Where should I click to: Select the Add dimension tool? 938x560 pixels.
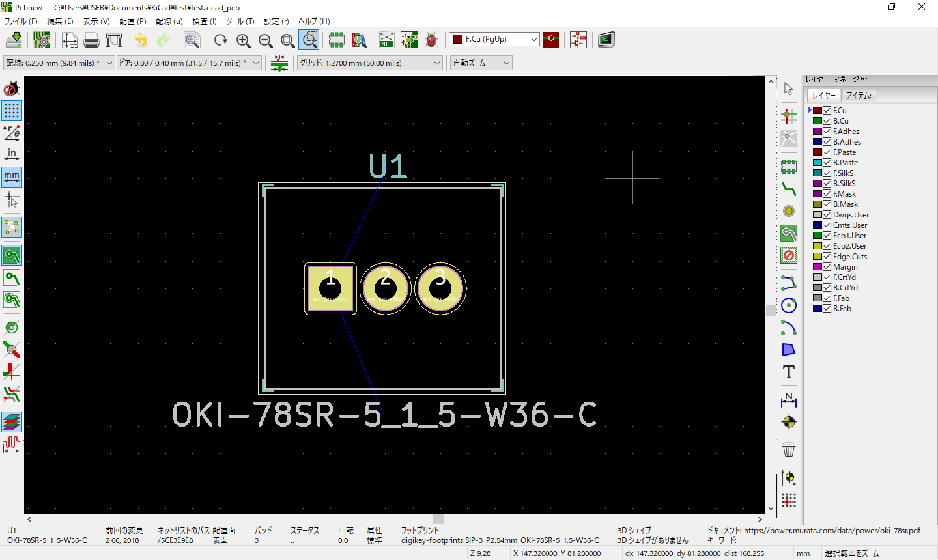tap(789, 400)
